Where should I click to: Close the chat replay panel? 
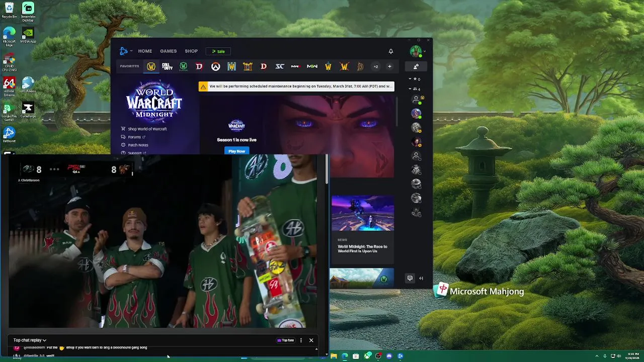click(311, 340)
